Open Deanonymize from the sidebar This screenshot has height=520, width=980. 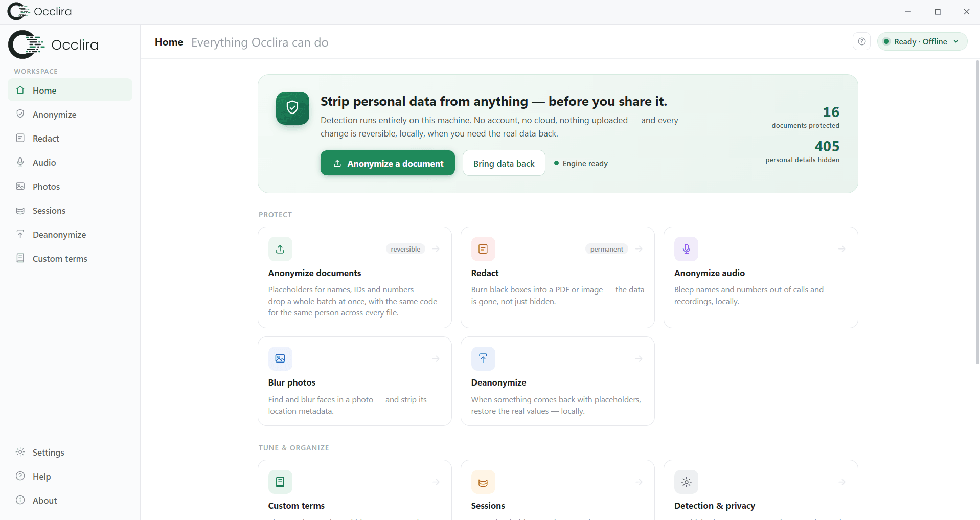coord(70,234)
